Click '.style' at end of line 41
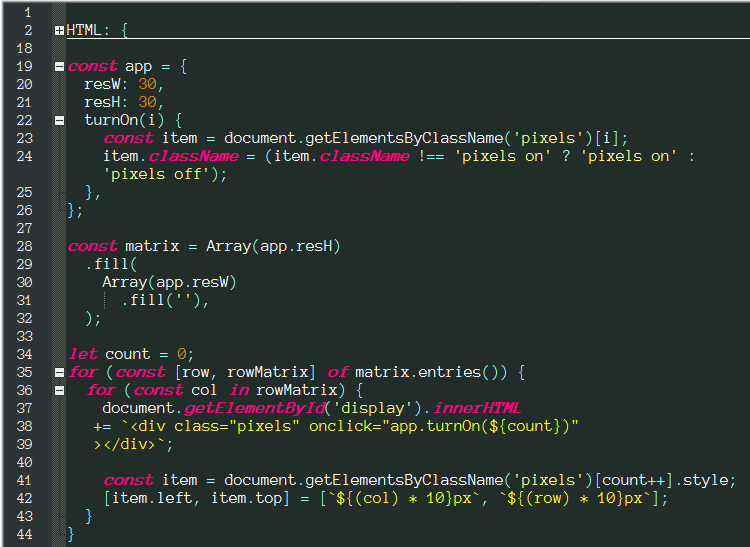The width and height of the screenshot is (750, 547). point(701,481)
